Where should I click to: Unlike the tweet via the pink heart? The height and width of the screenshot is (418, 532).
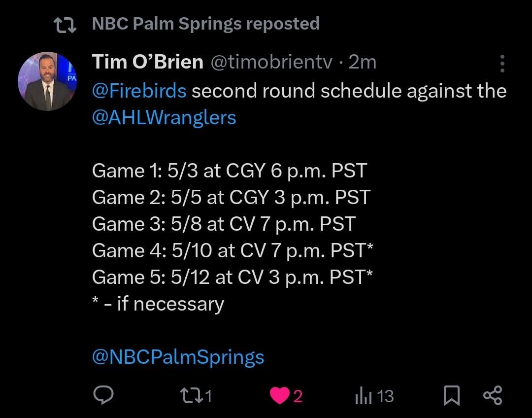[280, 395]
